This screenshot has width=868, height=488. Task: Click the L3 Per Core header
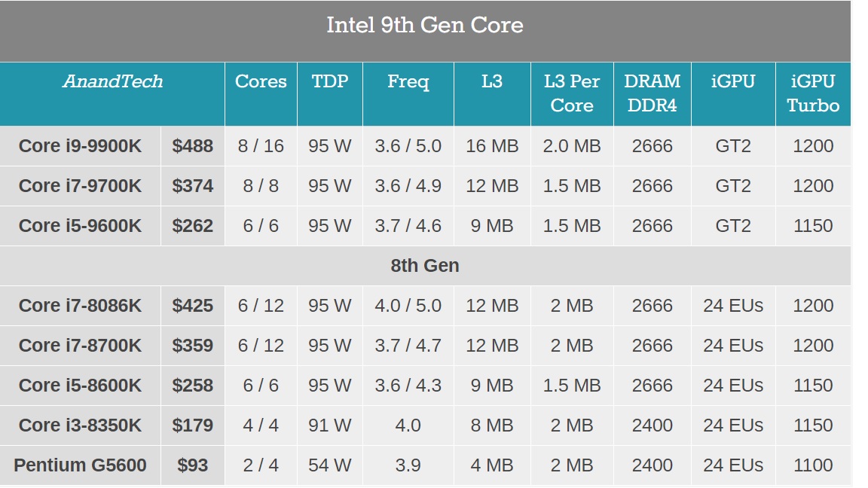coord(572,93)
